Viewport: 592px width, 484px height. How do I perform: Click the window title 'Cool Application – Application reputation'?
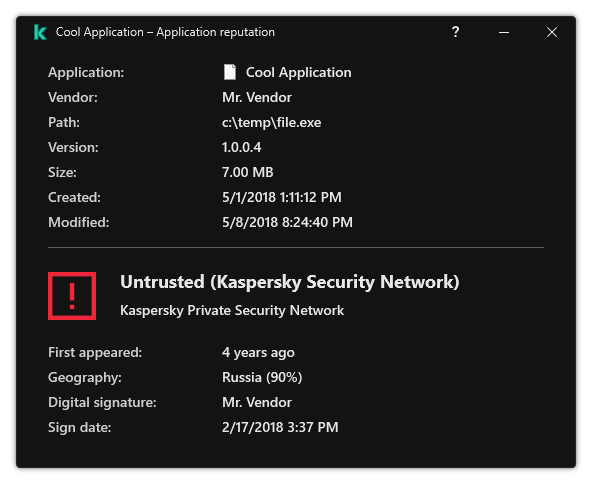[x=165, y=32]
